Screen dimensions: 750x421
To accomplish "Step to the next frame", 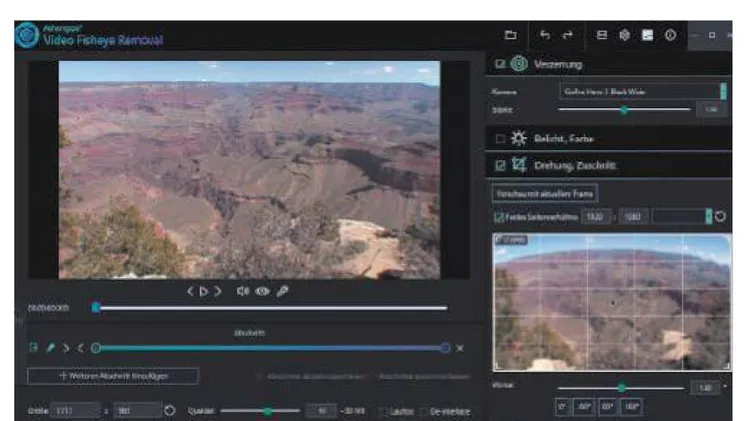I will pos(218,291).
